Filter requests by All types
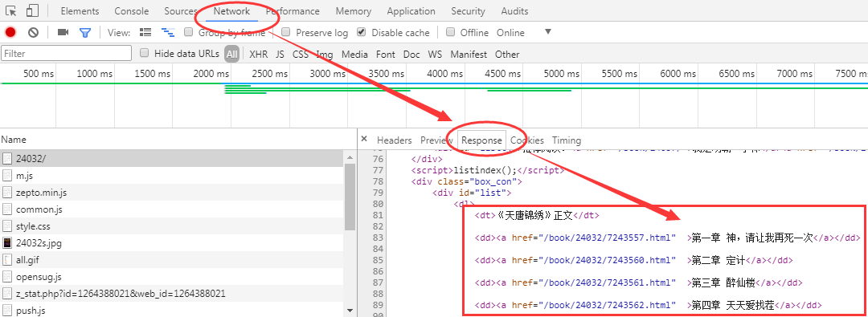 (231, 55)
